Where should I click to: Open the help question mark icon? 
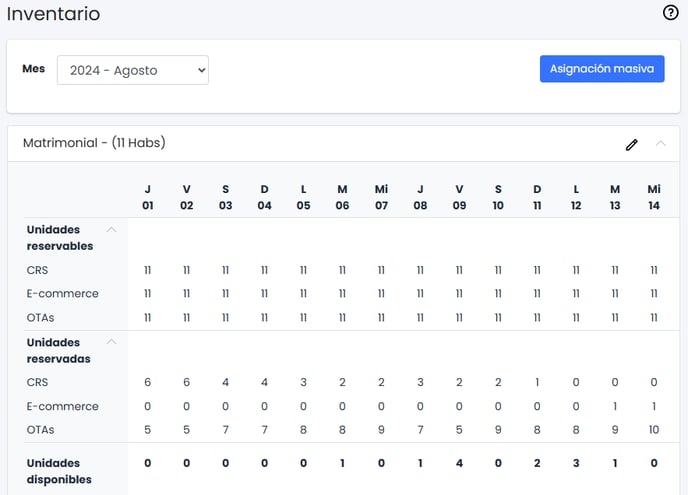[x=670, y=13]
